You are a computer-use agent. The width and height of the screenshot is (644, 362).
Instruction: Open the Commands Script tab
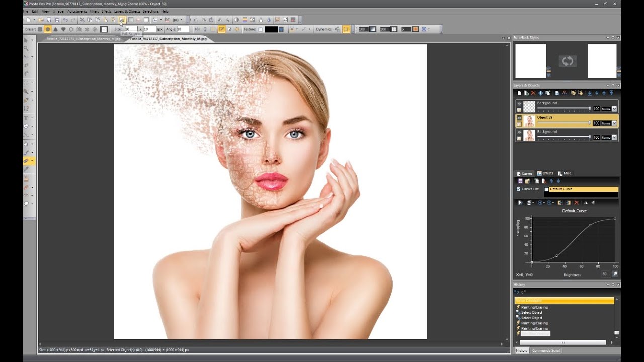(546, 350)
